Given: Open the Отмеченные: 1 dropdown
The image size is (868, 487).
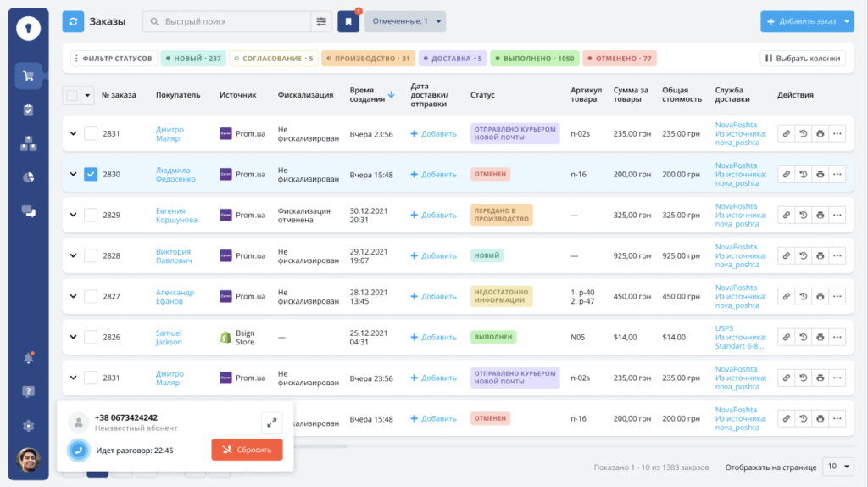Looking at the screenshot, I should tap(405, 21).
